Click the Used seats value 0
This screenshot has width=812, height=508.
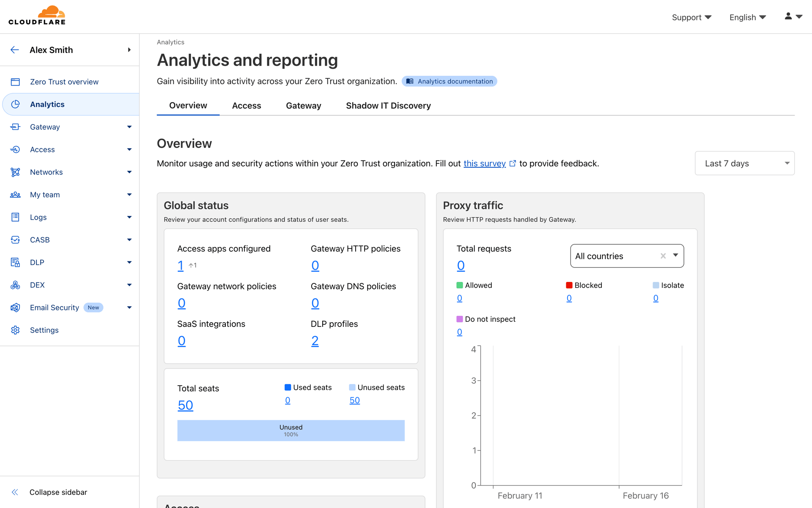point(288,400)
